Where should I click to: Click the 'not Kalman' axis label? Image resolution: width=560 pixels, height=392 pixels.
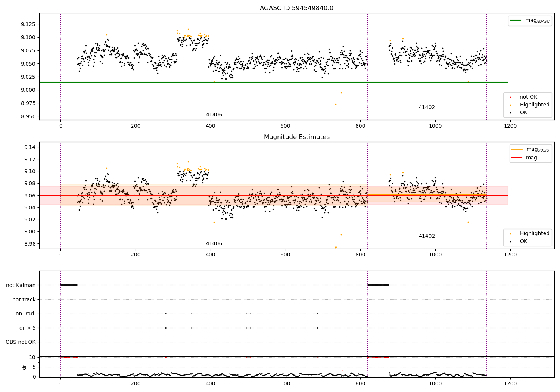21,285
